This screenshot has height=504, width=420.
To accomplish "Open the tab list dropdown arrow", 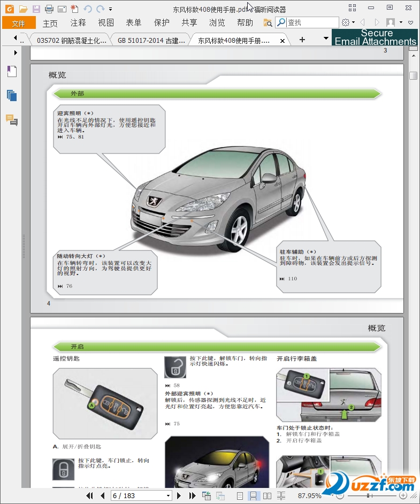I will coord(326,40).
